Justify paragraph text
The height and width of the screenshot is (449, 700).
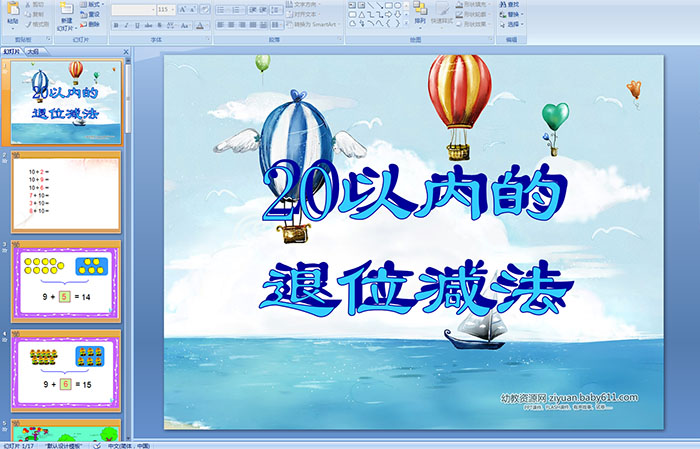(x=253, y=25)
